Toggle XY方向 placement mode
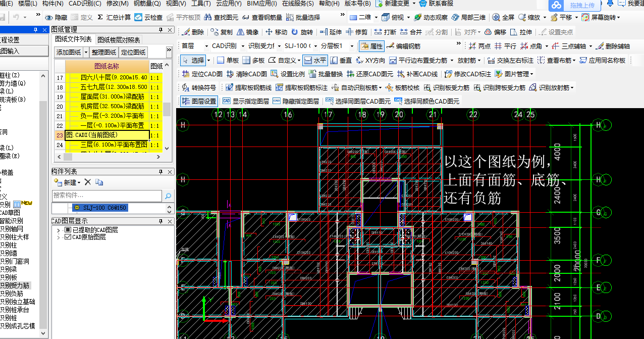Image resolution: width=644 pixels, height=339 pixels. coord(371,60)
